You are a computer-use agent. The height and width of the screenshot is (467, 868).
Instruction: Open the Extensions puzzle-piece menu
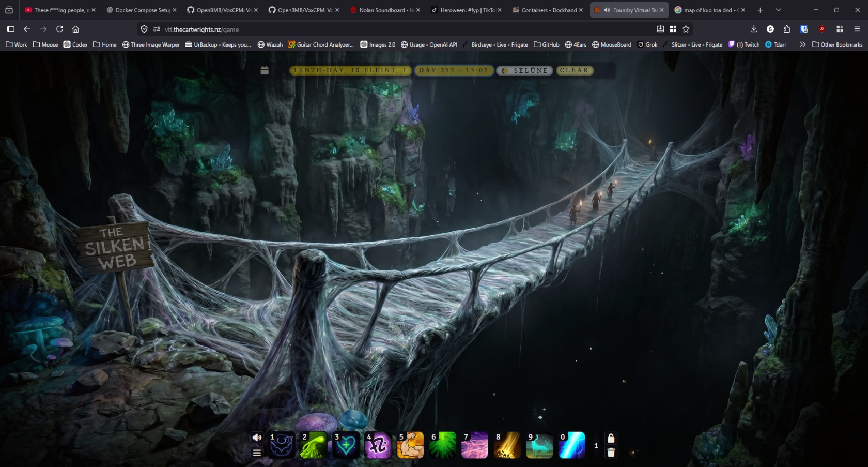pyautogui.click(x=787, y=29)
